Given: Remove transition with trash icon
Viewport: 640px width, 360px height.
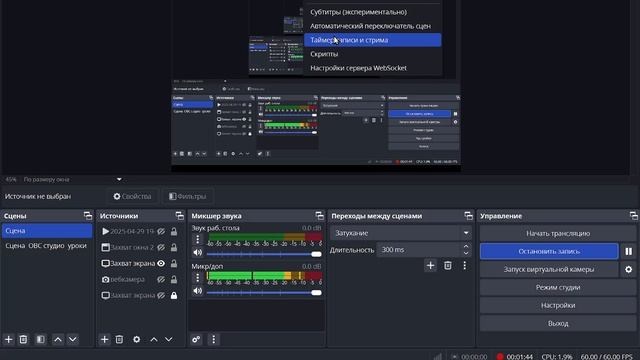Looking at the screenshot, I should [x=448, y=265].
